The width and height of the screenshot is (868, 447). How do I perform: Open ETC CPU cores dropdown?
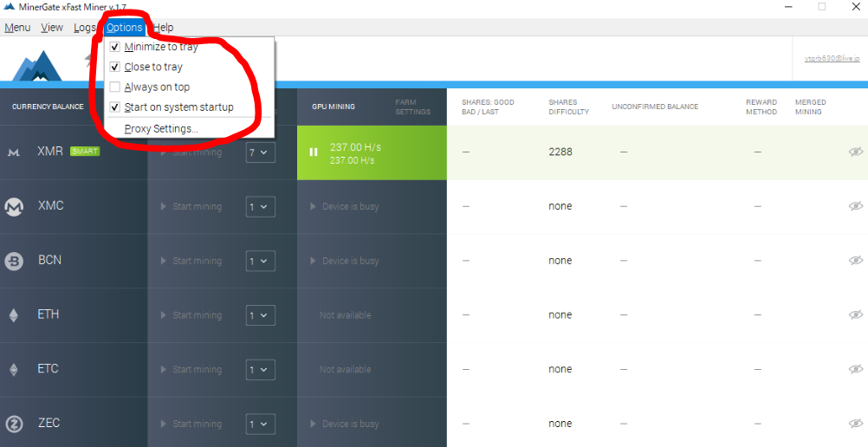click(260, 369)
